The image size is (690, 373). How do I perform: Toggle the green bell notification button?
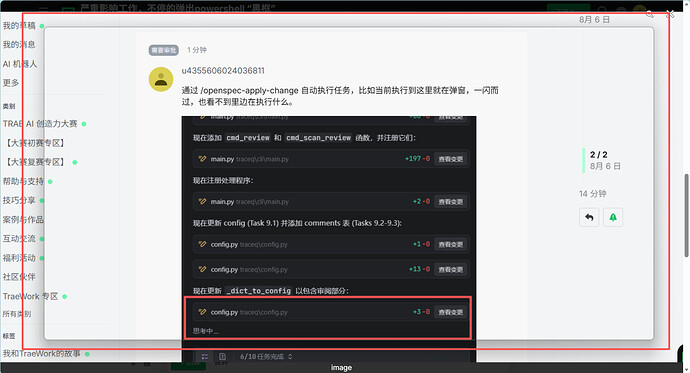[613, 217]
